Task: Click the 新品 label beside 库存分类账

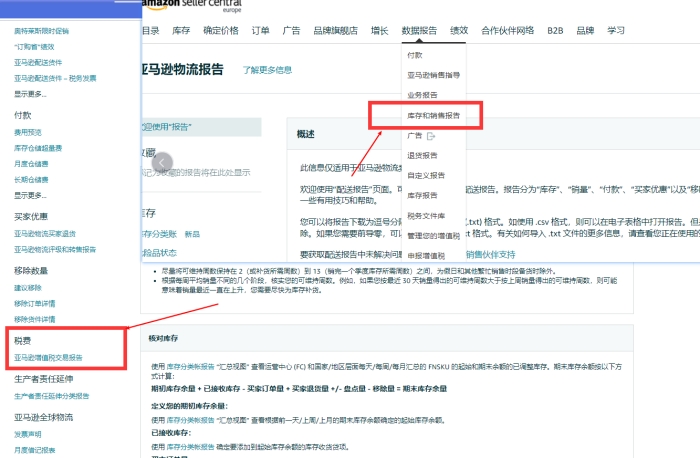Action: (x=192, y=234)
